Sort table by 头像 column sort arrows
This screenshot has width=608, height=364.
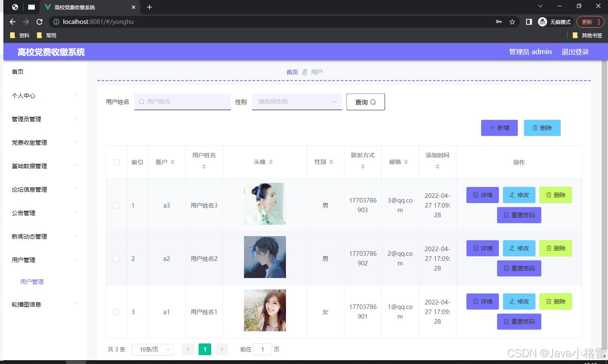point(271,162)
